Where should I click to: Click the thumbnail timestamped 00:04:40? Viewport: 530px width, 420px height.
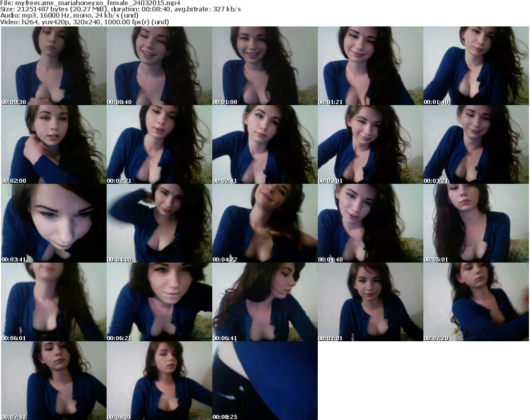(370, 223)
